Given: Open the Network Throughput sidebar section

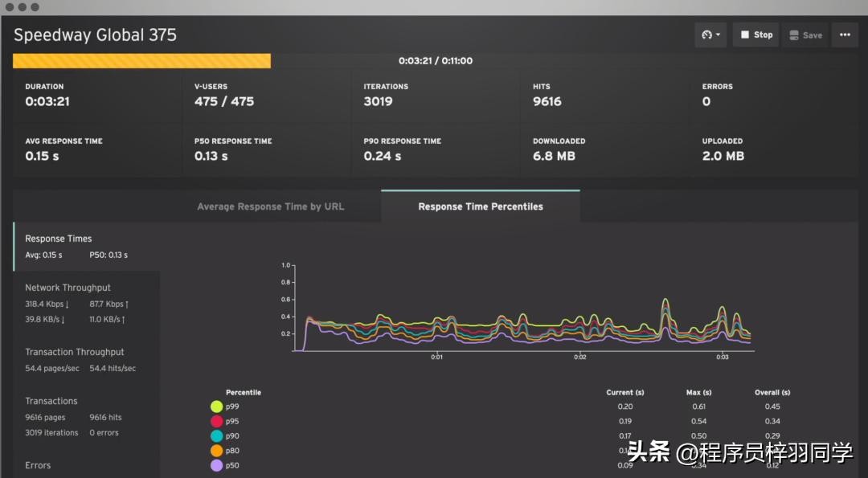Looking at the screenshot, I should 68,288.
